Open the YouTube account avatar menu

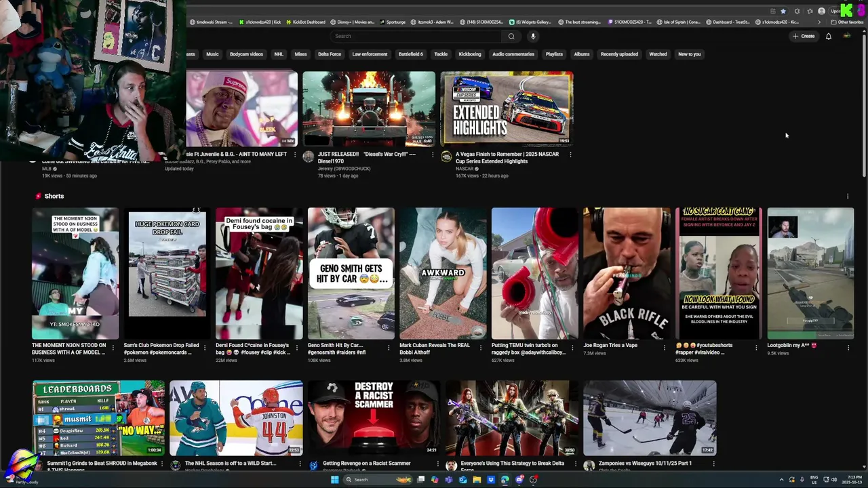(x=846, y=37)
